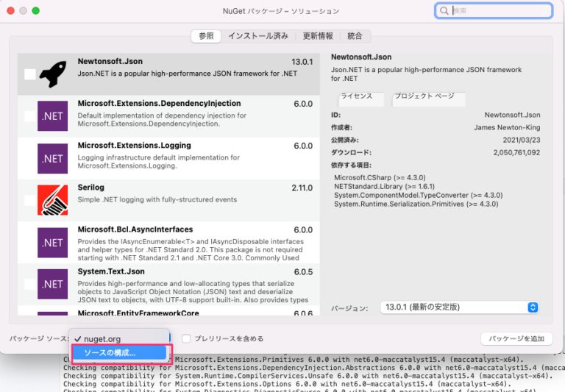Click version 6.0.5 in System.Text.Json row

pos(303,271)
